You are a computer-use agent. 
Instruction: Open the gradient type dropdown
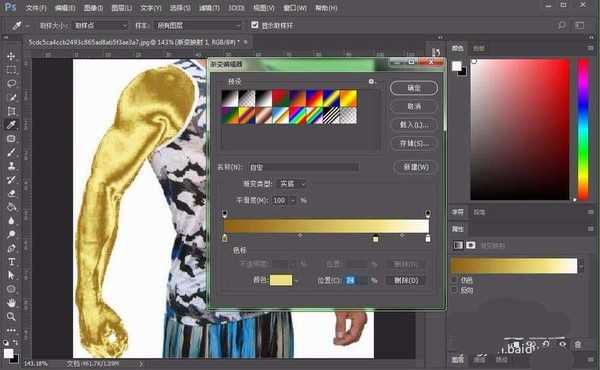291,184
